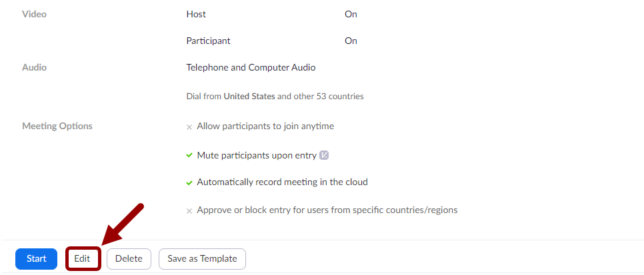Click the Video section label
This screenshot has width=644, height=275.
pyautogui.click(x=34, y=14)
